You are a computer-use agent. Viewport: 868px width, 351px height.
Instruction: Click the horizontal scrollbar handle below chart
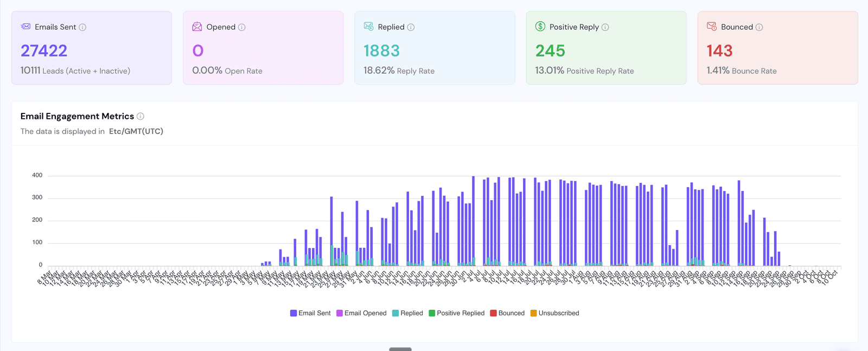click(400, 349)
